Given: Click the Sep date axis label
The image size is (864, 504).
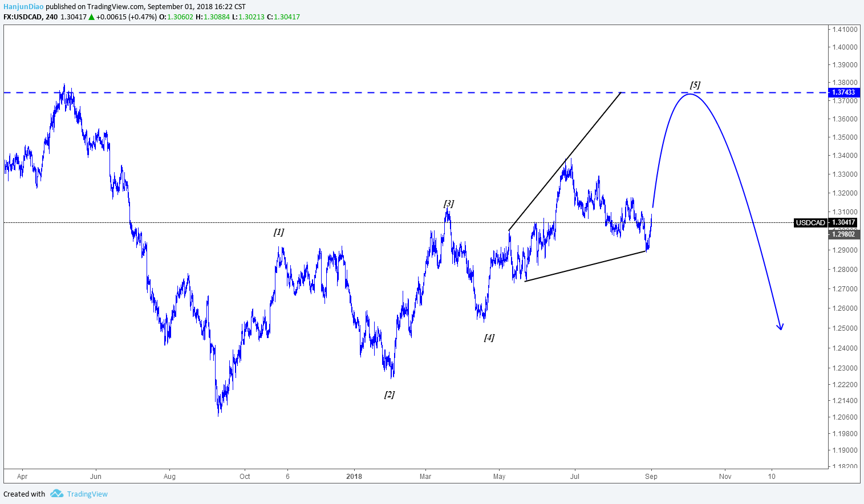Looking at the screenshot, I should pos(651,477).
